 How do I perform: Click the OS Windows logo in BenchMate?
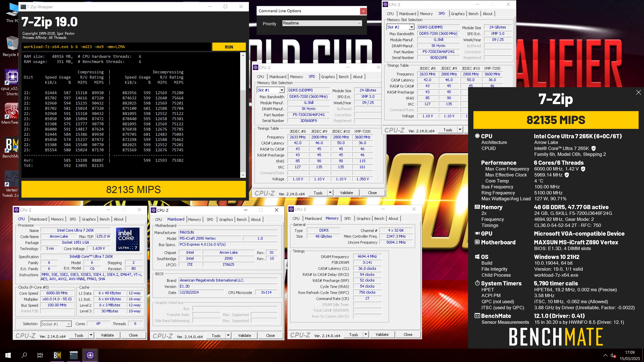point(477,257)
